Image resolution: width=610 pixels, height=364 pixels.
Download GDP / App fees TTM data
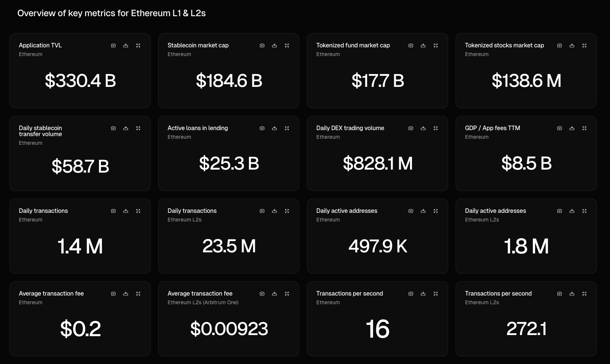click(x=572, y=128)
